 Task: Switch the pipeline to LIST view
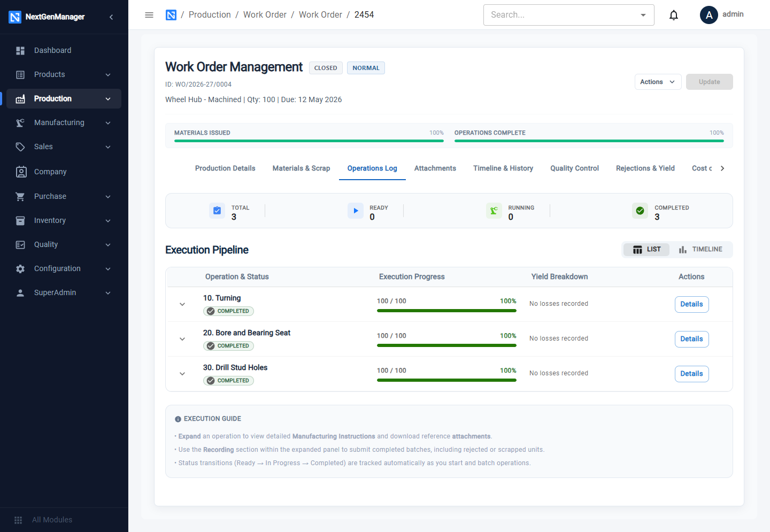click(646, 250)
